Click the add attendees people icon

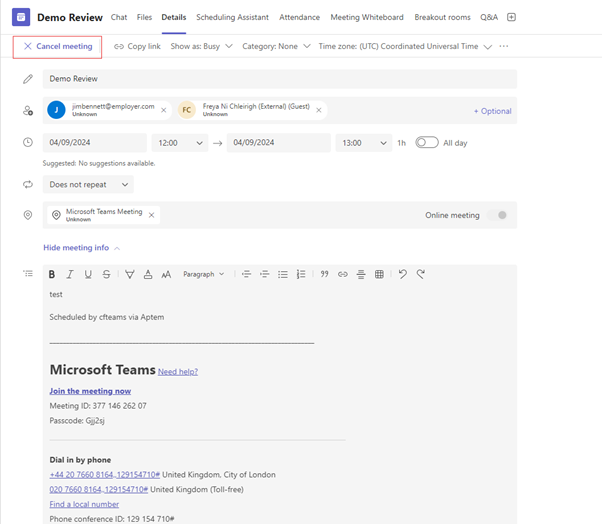28,111
